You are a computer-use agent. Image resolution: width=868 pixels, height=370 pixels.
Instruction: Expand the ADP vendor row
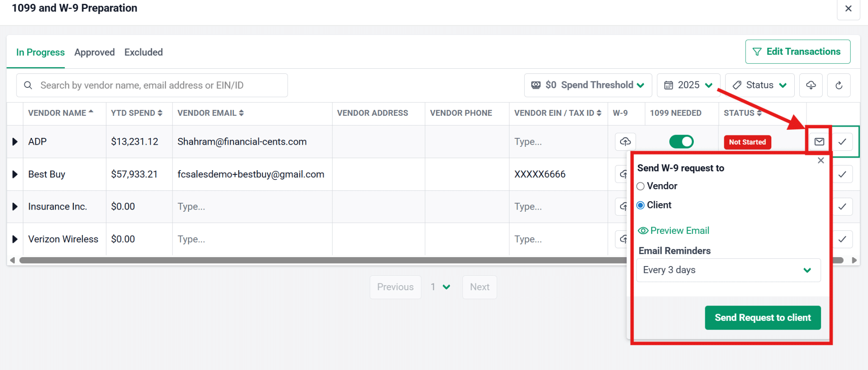click(15, 142)
